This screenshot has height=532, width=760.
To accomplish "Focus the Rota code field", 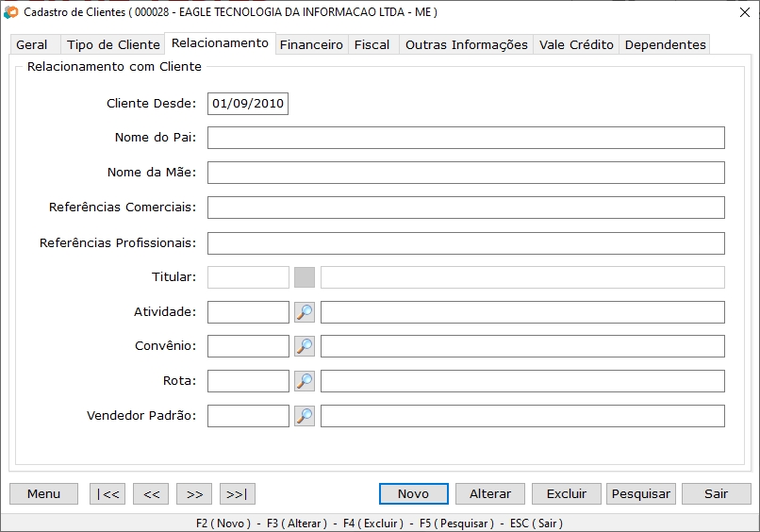I will tap(248, 381).
